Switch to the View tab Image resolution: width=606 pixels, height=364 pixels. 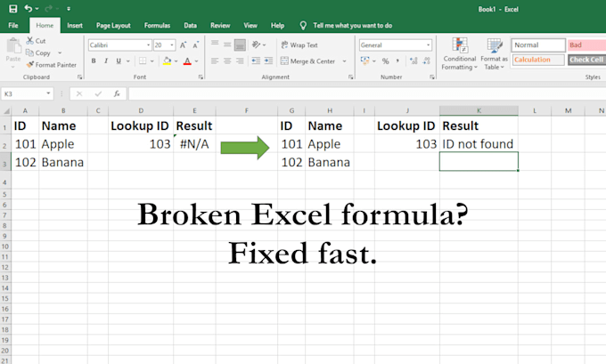coord(250,26)
